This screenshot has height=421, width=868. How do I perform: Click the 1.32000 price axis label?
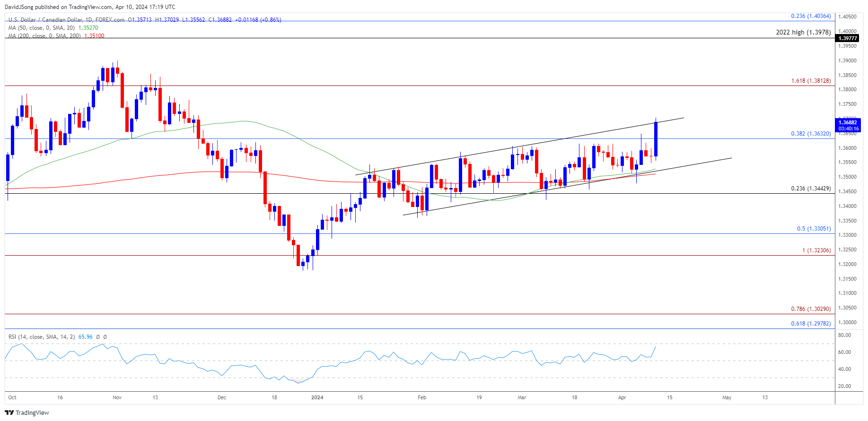[x=847, y=264]
